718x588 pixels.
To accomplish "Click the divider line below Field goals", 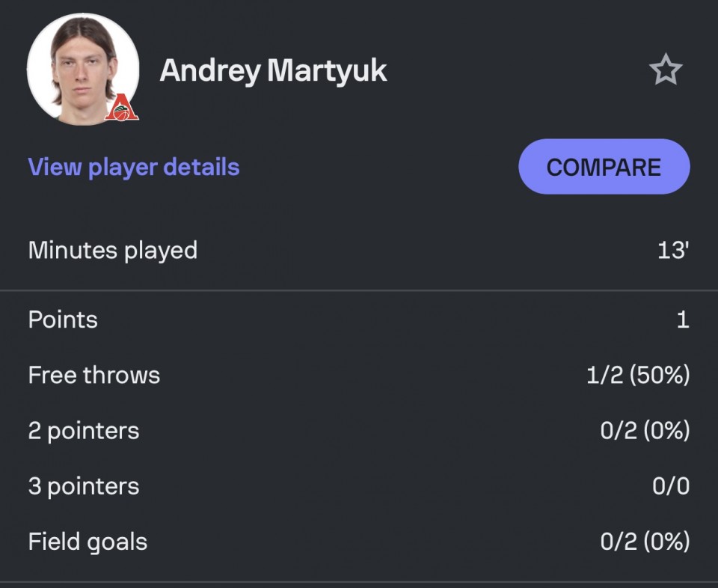I will click(359, 582).
